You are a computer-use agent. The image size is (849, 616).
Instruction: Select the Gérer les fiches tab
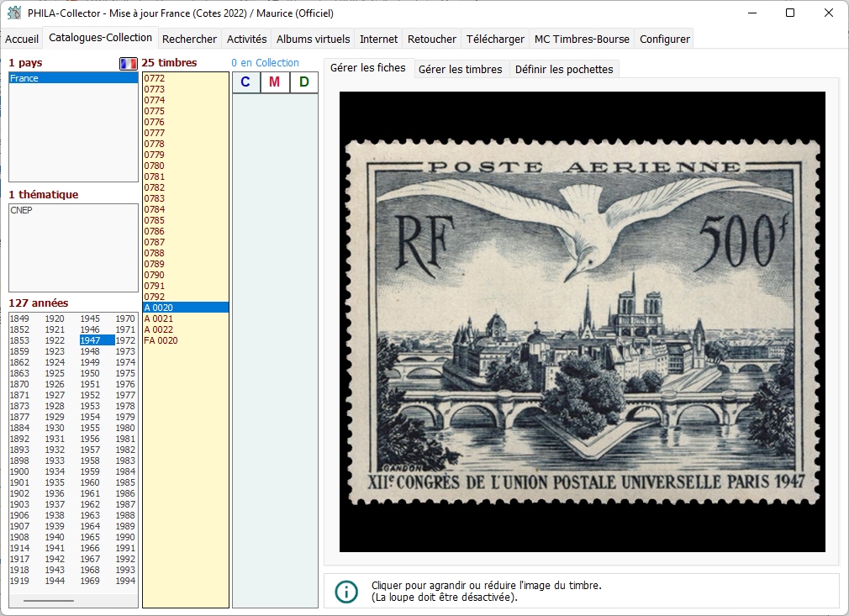(x=368, y=68)
